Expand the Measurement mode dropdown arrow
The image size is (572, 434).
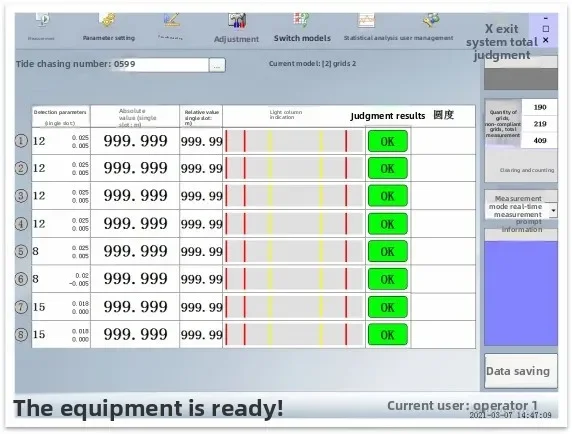(553, 210)
